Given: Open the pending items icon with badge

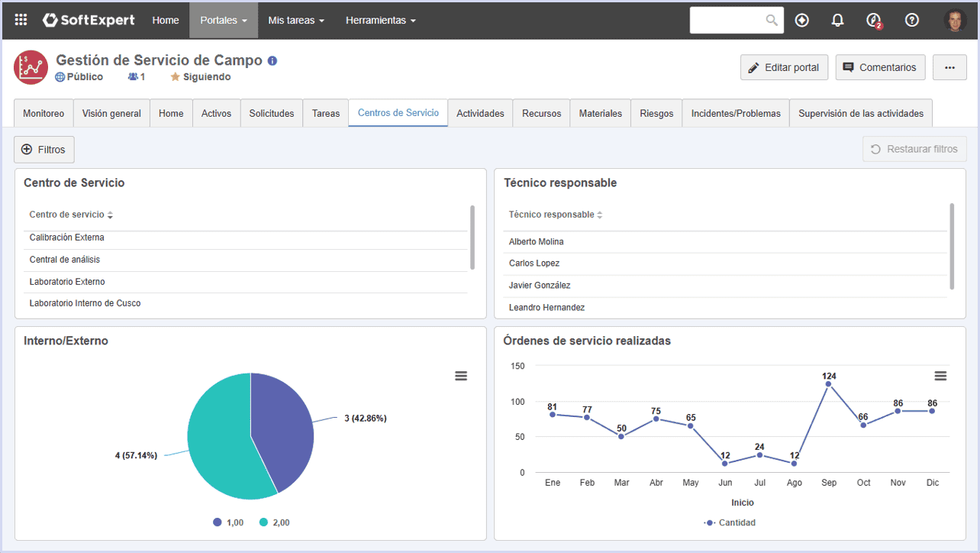Looking at the screenshot, I should click(x=875, y=21).
